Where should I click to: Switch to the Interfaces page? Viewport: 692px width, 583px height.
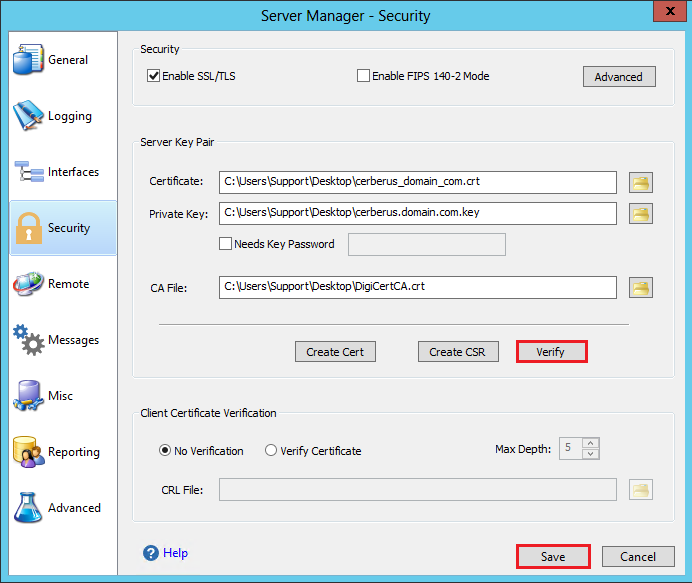click(62, 172)
